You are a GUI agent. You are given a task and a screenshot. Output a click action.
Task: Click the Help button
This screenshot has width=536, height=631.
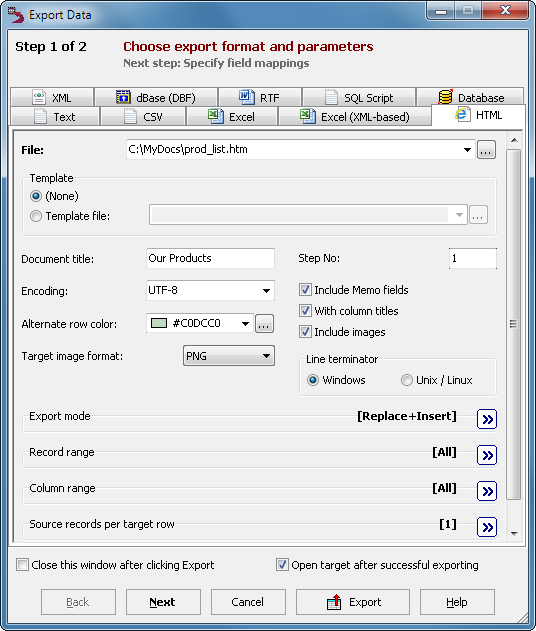[457, 602]
